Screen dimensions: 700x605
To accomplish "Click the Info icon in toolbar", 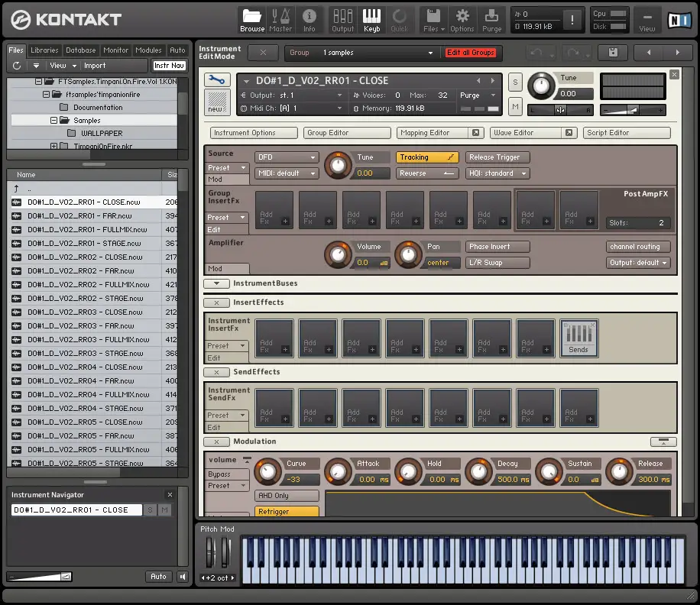I will (309, 20).
